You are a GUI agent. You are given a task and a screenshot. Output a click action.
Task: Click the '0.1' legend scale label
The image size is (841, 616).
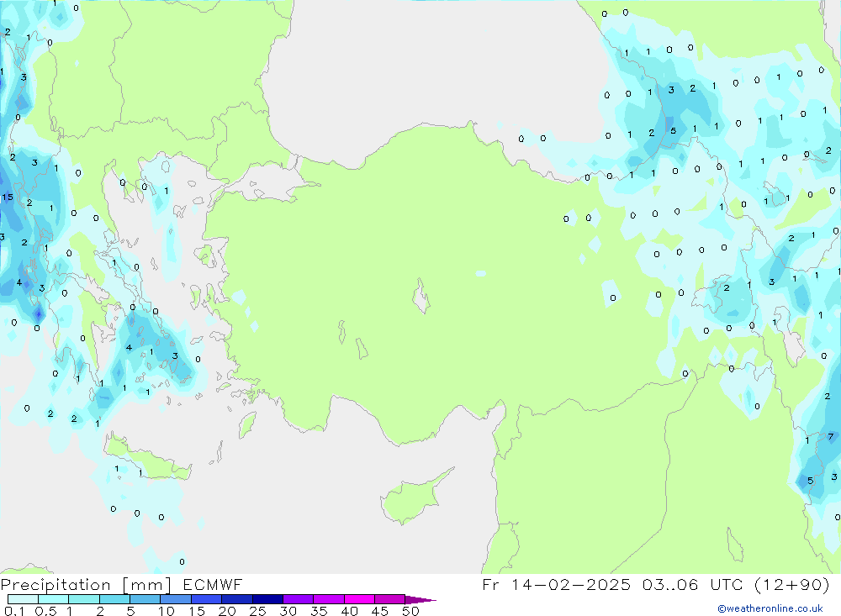click(x=15, y=611)
